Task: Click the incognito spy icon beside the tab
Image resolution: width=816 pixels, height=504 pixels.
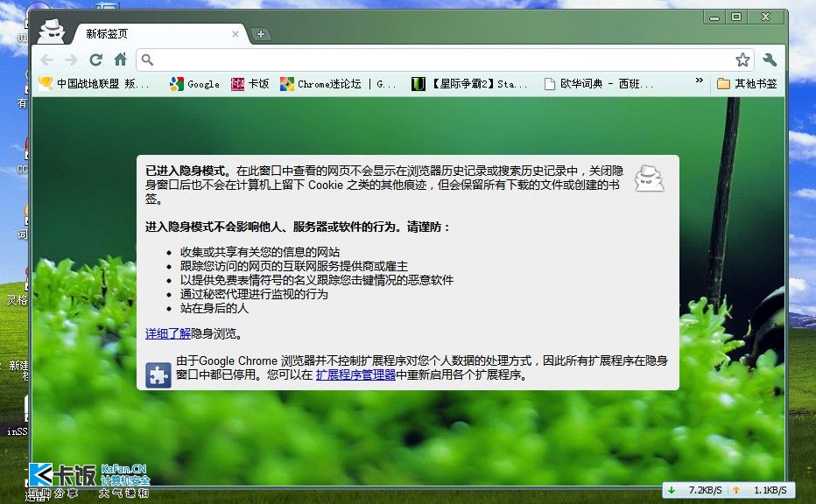Action: point(52,31)
